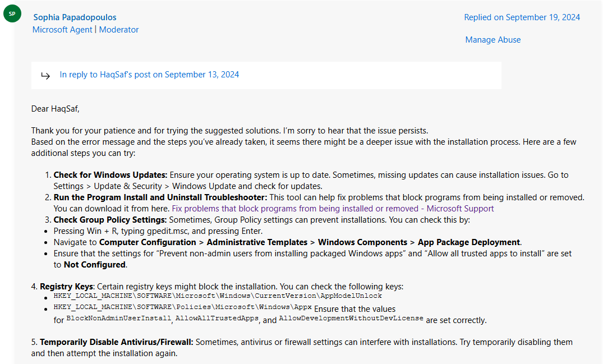The height and width of the screenshot is (364, 603).
Task: Click Replied on September 19, 2024
Action: click(522, 17)
